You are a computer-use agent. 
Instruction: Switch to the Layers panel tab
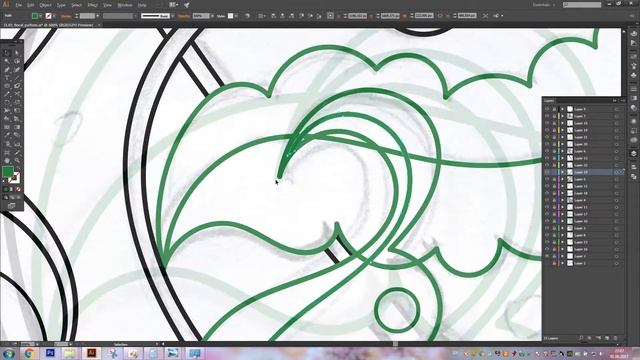549,100
